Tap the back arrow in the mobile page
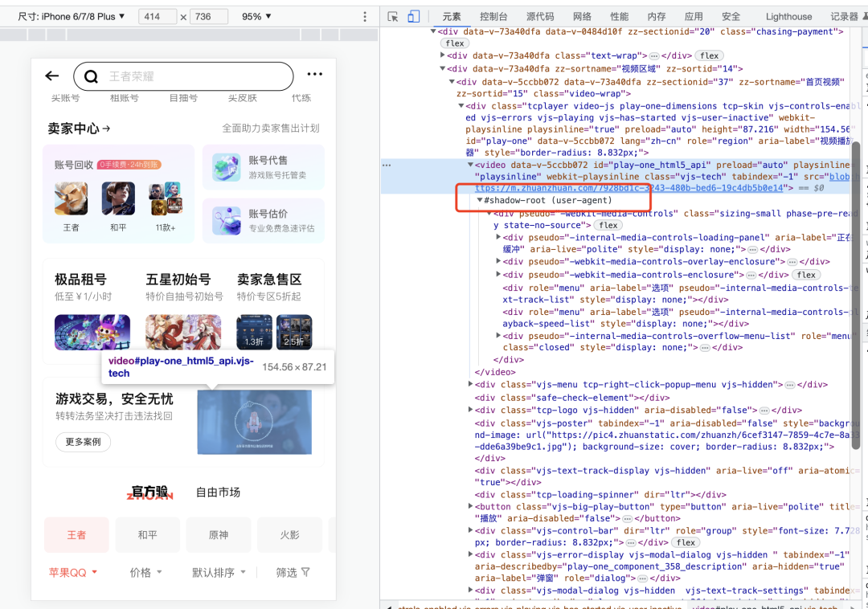This screenshot has height=609, width=868. coord(52,76)
